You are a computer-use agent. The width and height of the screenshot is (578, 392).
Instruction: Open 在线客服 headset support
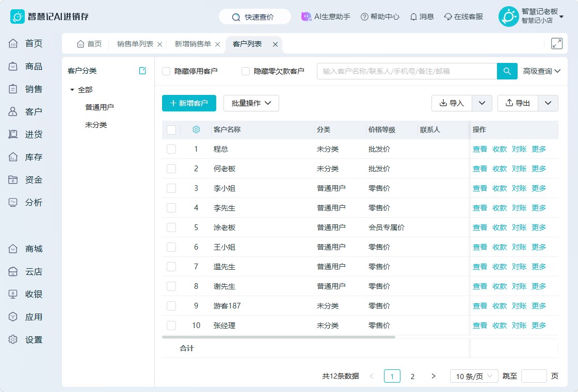(448, 17)
